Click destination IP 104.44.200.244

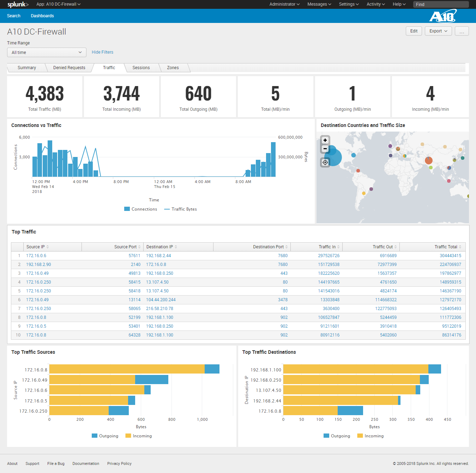point(161,300)
